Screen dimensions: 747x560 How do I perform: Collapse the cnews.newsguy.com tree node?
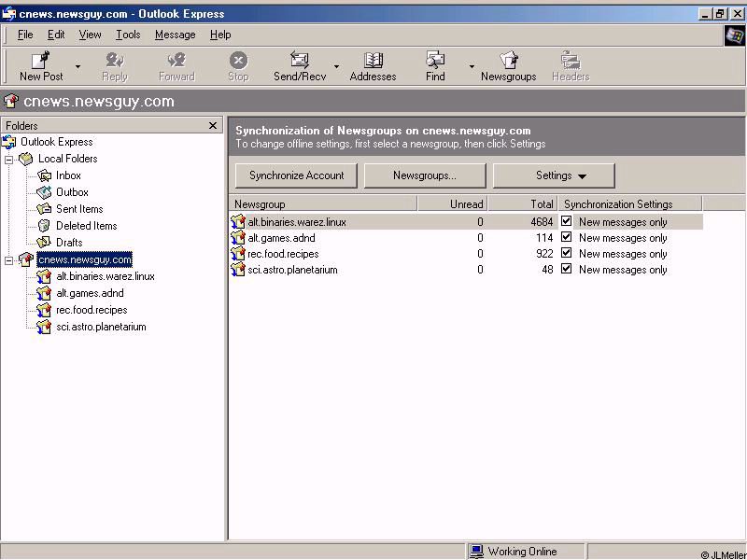point(9,259)
